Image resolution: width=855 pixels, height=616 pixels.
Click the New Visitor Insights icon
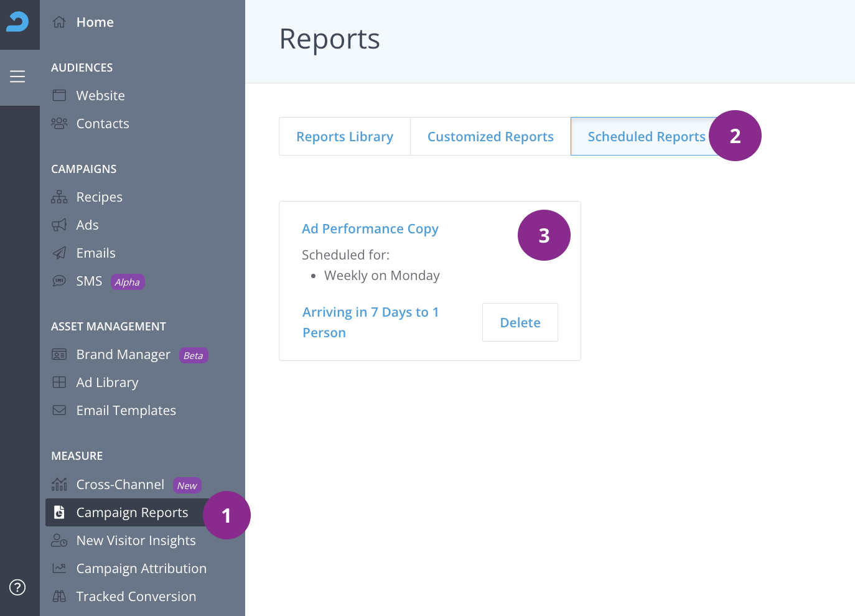coord(59,540)
